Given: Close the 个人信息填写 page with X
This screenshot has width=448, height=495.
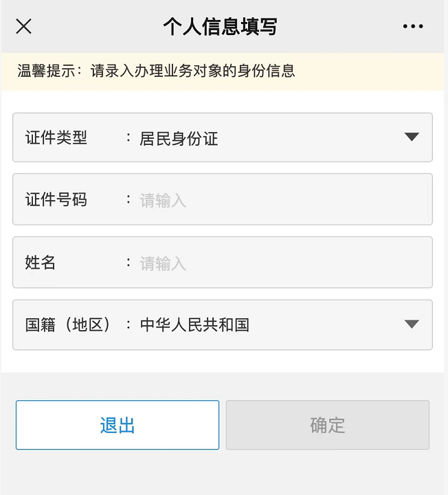Looking at the screenshot, I should (x=24, y=27).
